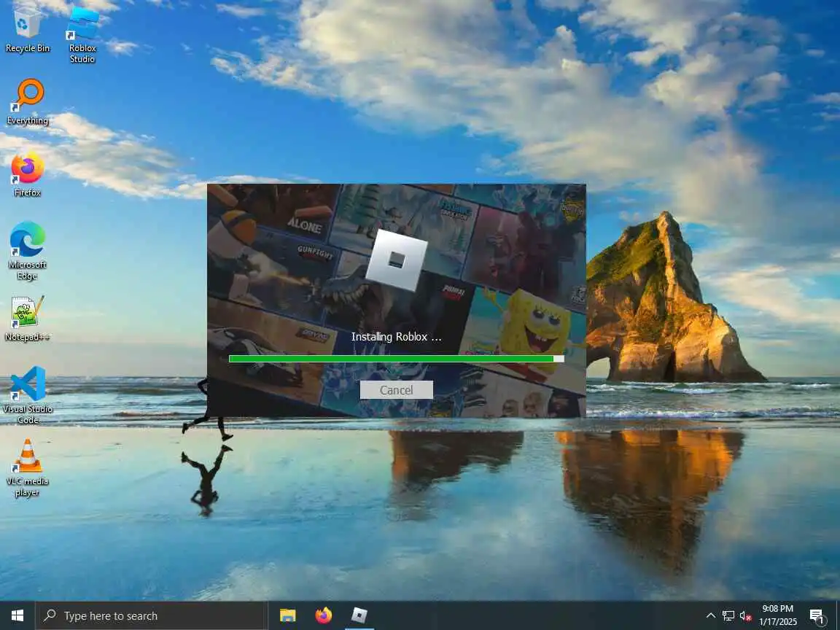Open the muted volume control

(x=745, y=615)
